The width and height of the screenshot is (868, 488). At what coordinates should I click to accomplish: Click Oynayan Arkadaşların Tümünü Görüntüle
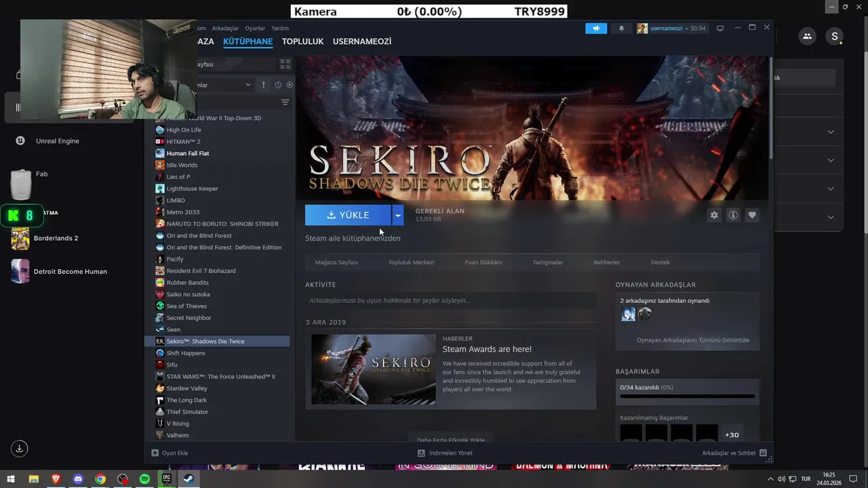click(x=693, y=340)
